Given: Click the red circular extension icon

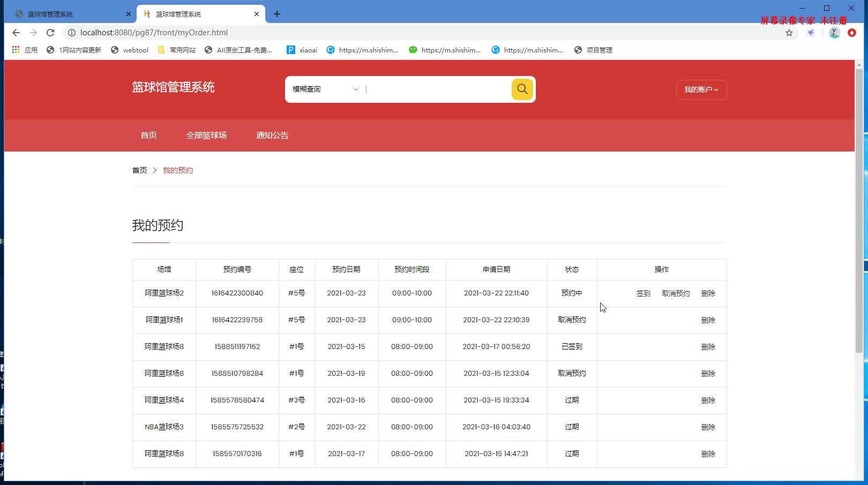Looking at the screenshot, I should (x=851, y=33).
